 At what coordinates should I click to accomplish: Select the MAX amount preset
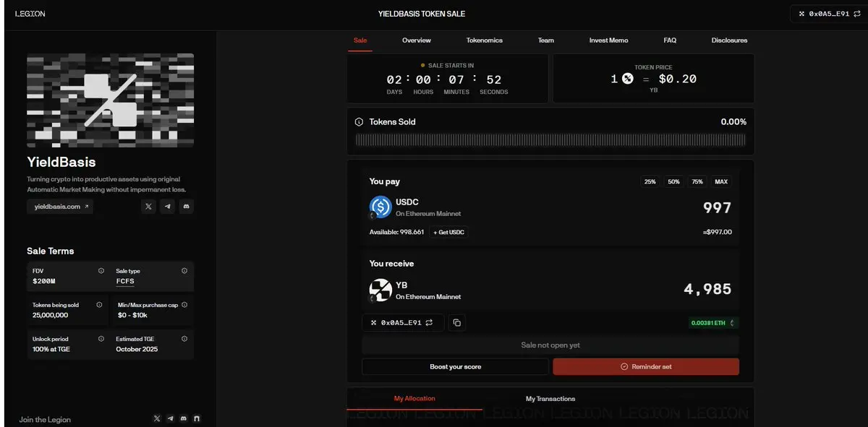point(721,182)
